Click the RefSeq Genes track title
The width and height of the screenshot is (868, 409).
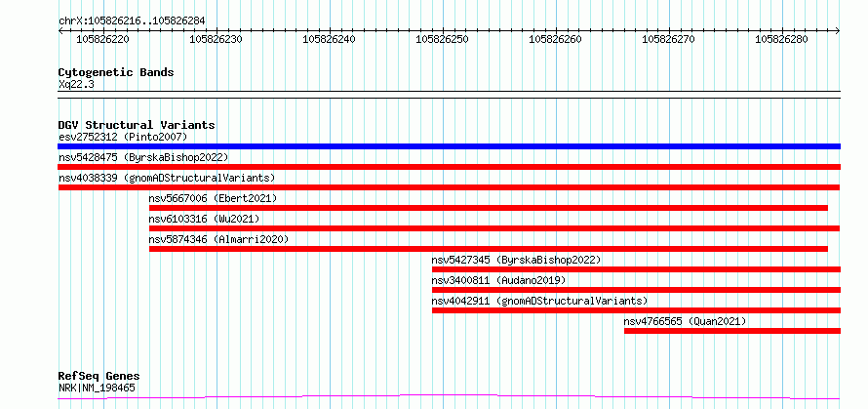[x=99, y=377]
